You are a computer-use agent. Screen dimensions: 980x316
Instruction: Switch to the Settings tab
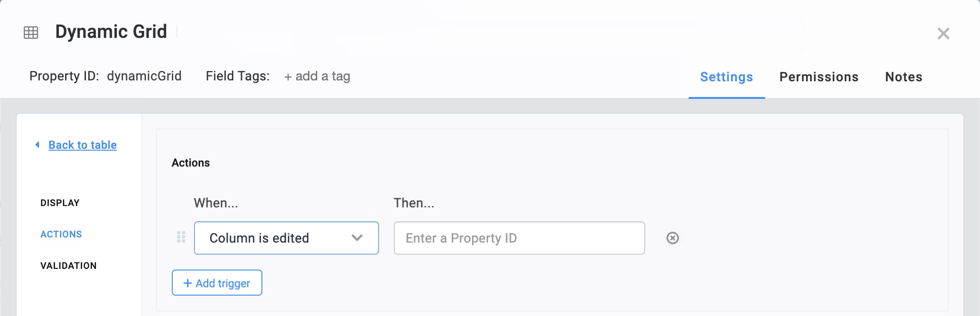pos(726,77)
